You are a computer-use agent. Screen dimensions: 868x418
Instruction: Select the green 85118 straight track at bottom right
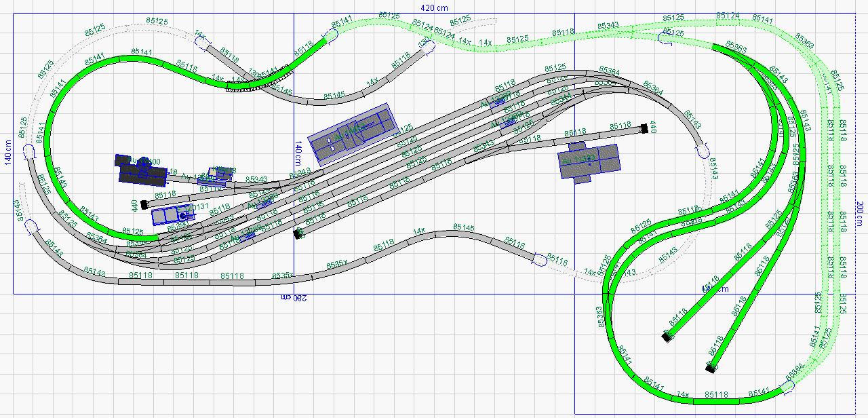tap(715, 394)
